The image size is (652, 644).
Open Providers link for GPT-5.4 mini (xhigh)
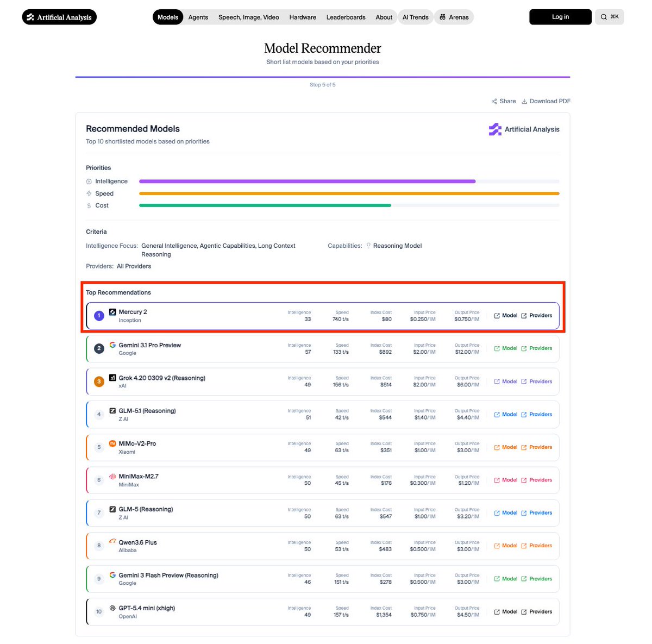536,612
